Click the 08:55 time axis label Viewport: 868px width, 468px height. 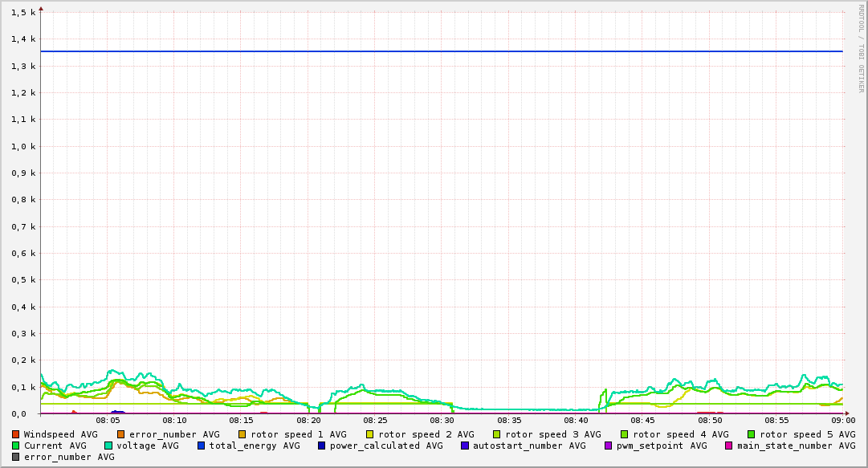coord(776,421)
